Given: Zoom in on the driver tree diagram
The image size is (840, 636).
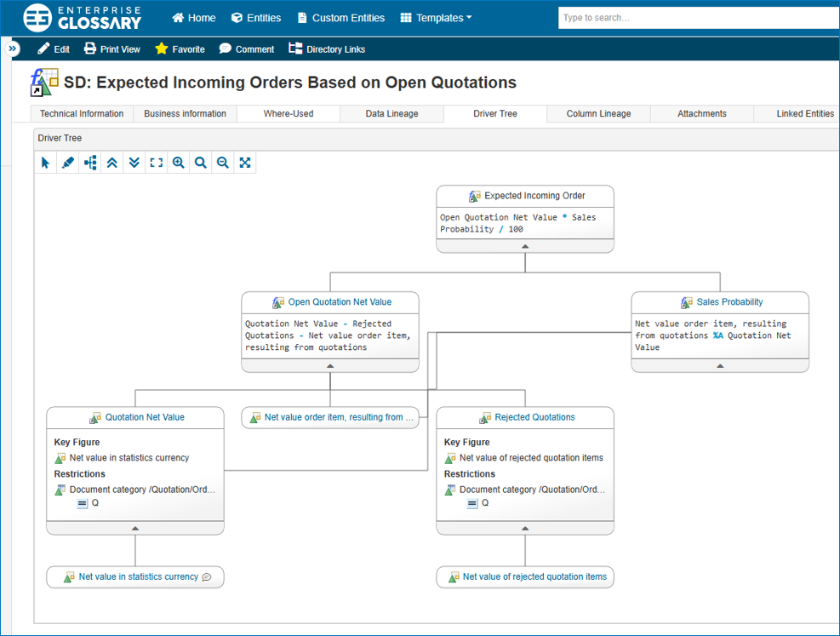Looking at the screenshot, I should (178, 162).
